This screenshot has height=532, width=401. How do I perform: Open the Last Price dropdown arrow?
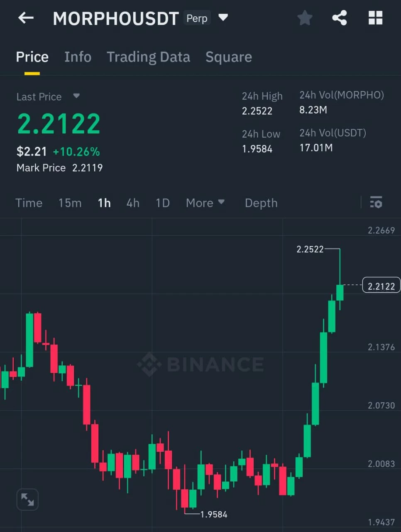(76, 96)
